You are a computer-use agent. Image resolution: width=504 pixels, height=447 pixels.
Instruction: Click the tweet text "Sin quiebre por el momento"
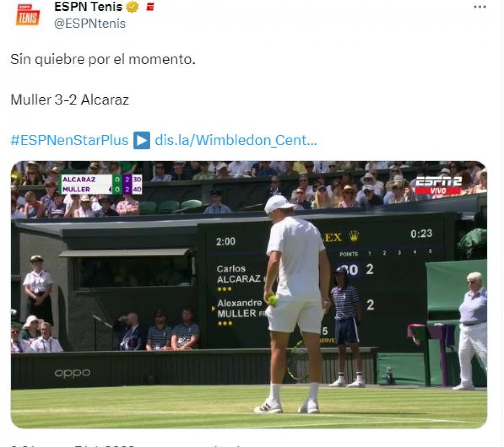103,59
